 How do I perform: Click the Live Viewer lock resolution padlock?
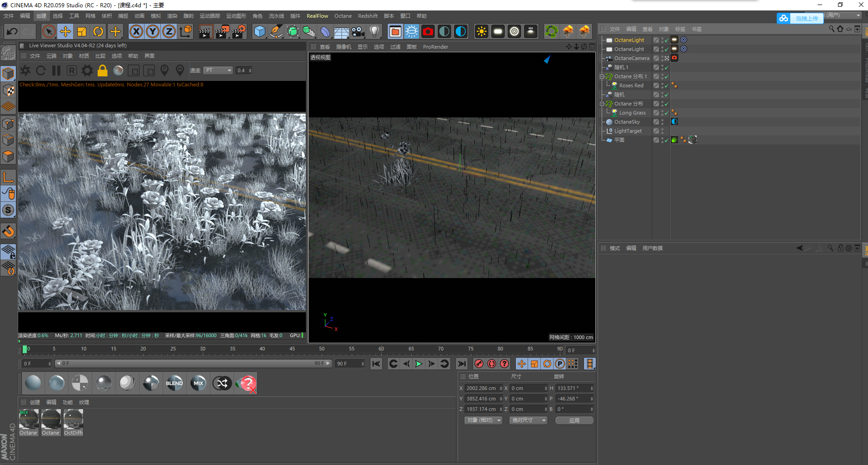pyautogui.click(x=103, y=70)
